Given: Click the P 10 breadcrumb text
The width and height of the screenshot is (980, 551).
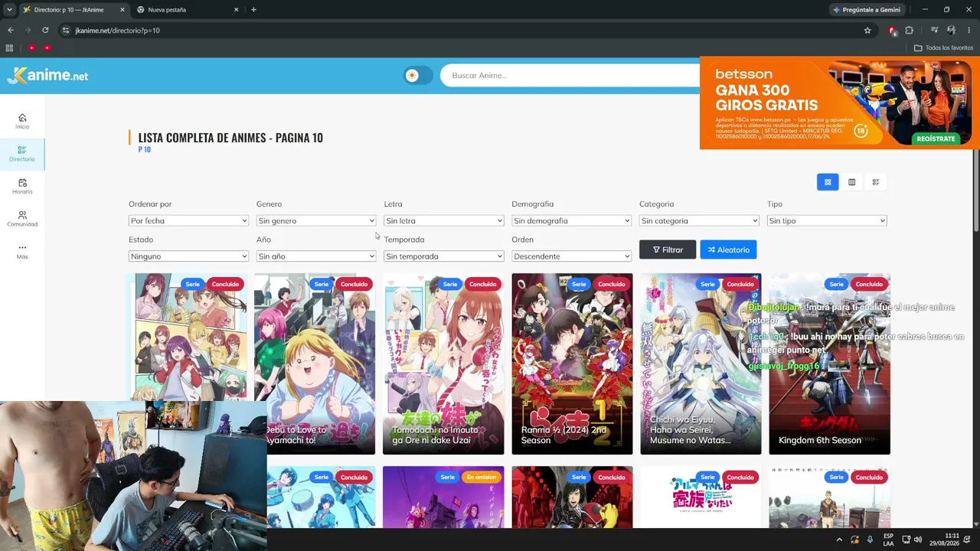Looking at the screenshot, I should pyautogui.click(x=144, y=149).
